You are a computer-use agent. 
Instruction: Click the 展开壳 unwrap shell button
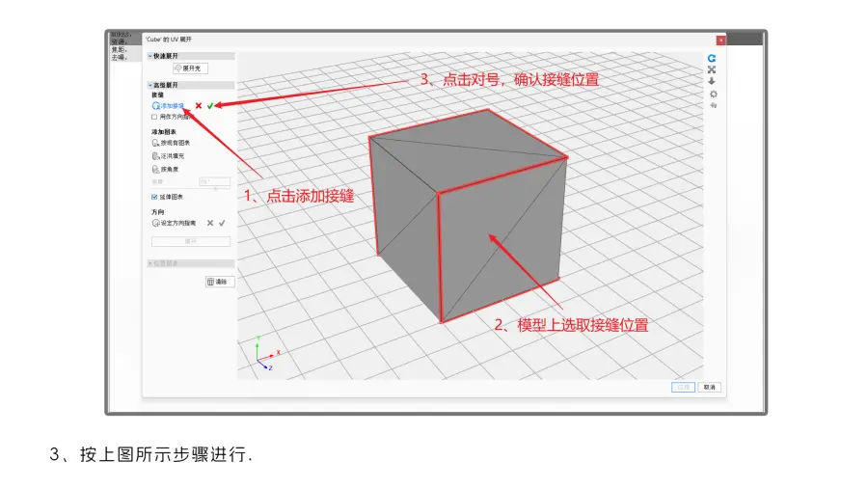(190, 68)
